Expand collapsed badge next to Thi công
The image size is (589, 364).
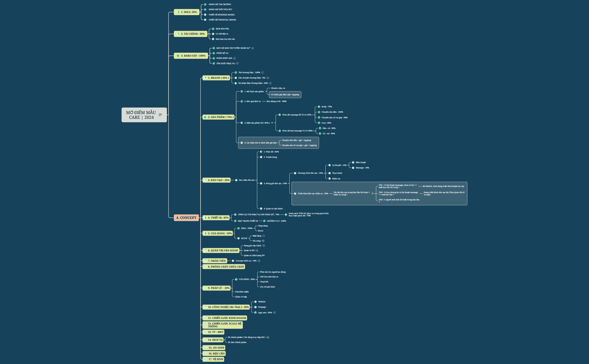point(263,241)
